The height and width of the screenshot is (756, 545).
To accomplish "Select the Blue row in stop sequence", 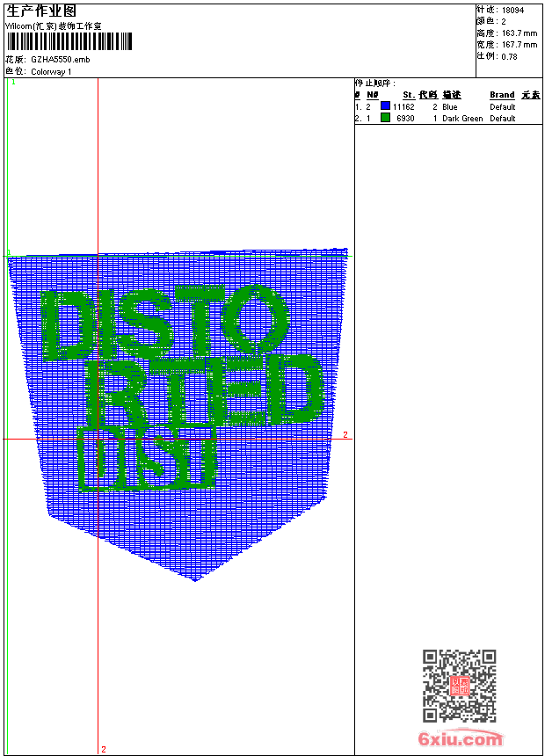I will [x=449, y=106].
